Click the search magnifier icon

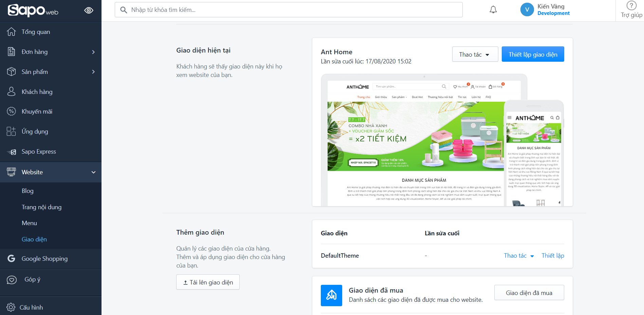point(124,10)
